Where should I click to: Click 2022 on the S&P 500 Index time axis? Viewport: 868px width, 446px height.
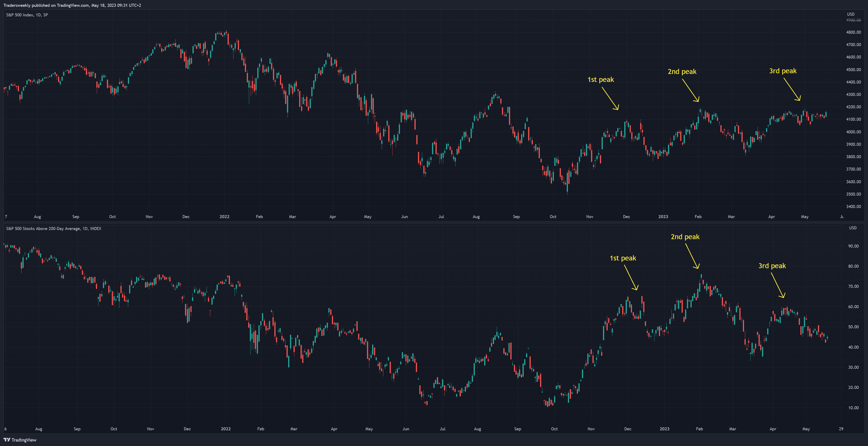point(224,217)
